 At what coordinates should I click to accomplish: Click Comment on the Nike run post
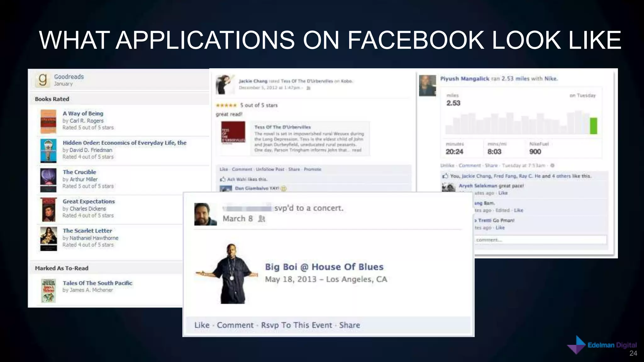point(469,165)
